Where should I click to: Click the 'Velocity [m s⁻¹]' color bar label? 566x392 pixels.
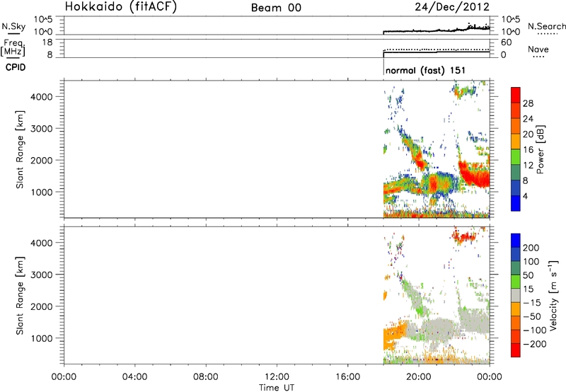(x=553, y=295)
